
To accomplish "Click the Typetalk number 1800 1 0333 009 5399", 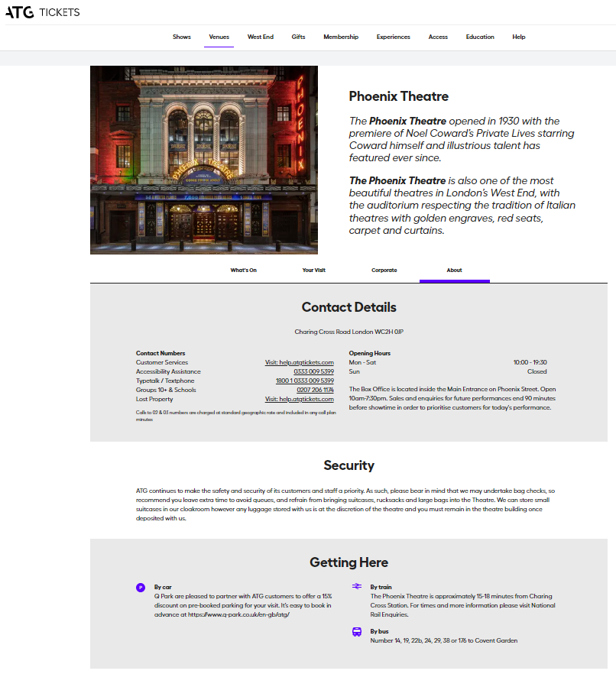I will pyautogui.click(x=305, y=381).
